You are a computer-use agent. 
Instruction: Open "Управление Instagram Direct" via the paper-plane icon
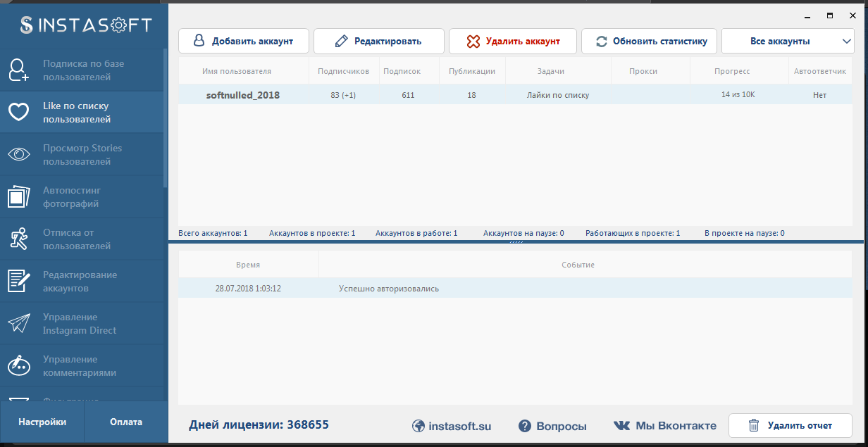[x=18, y=323]
